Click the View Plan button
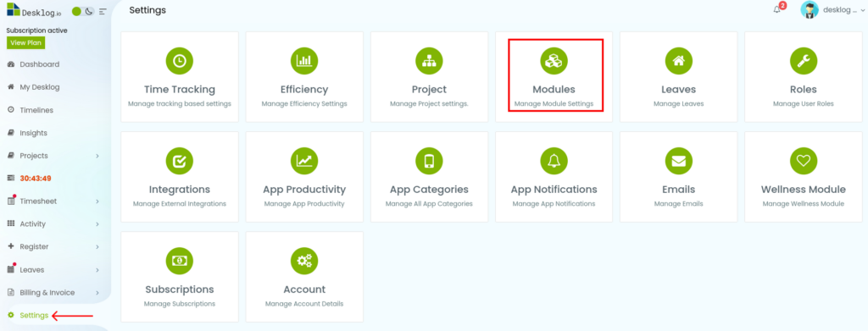The image size is (868, 331). coord(25,43)
